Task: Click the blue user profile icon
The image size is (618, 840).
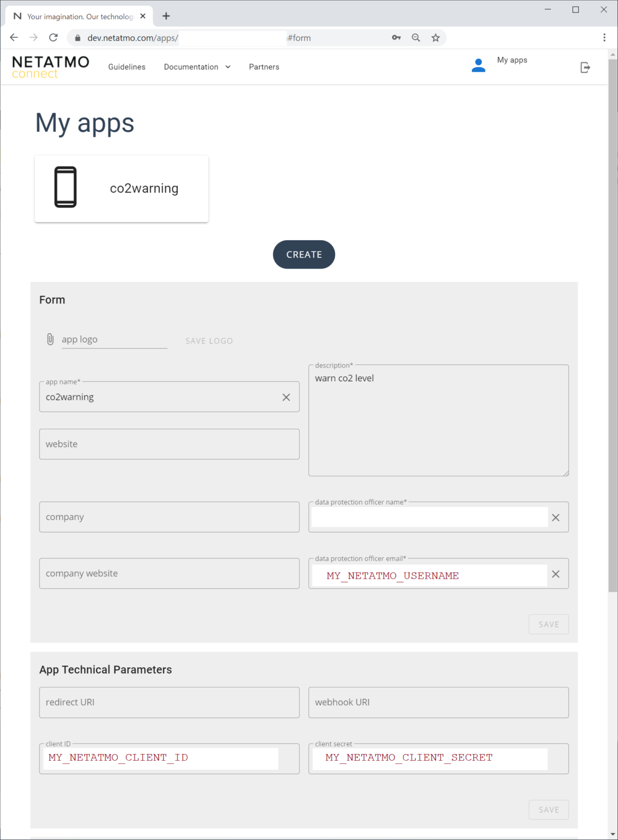Action: pyautogui.click(x=478, y=66)
